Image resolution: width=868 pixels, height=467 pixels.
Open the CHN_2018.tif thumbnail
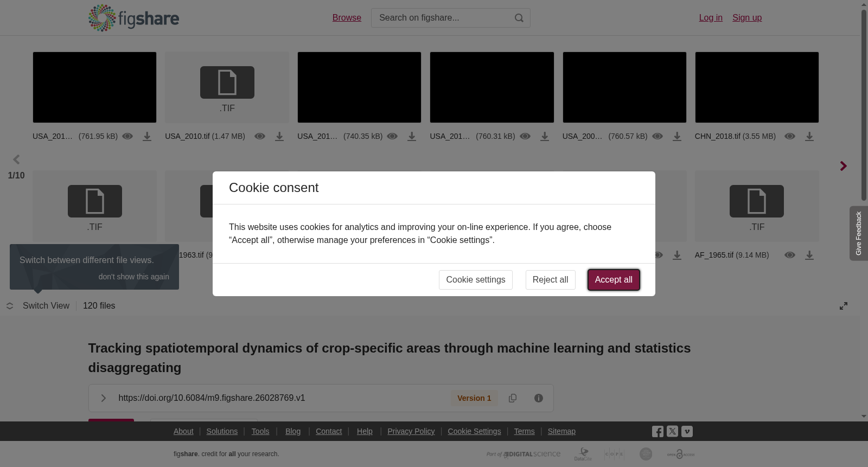pyautogui.click(x=757, y=87)
